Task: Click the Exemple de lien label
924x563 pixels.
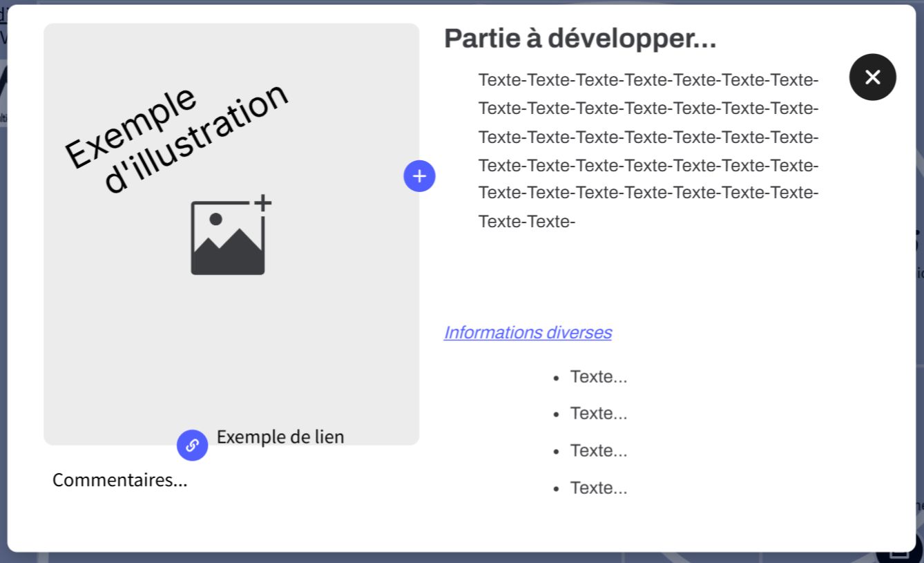Action: click(280, 437)
